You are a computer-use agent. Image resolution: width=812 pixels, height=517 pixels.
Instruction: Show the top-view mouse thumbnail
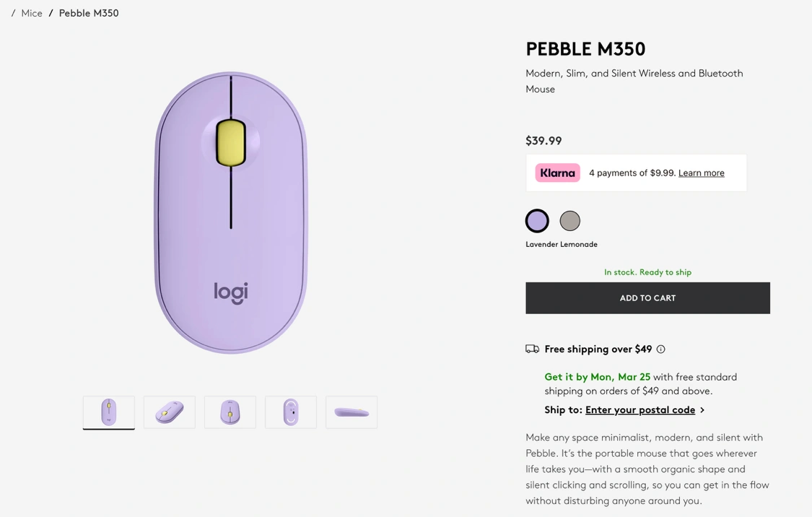[x=109, y=412]
